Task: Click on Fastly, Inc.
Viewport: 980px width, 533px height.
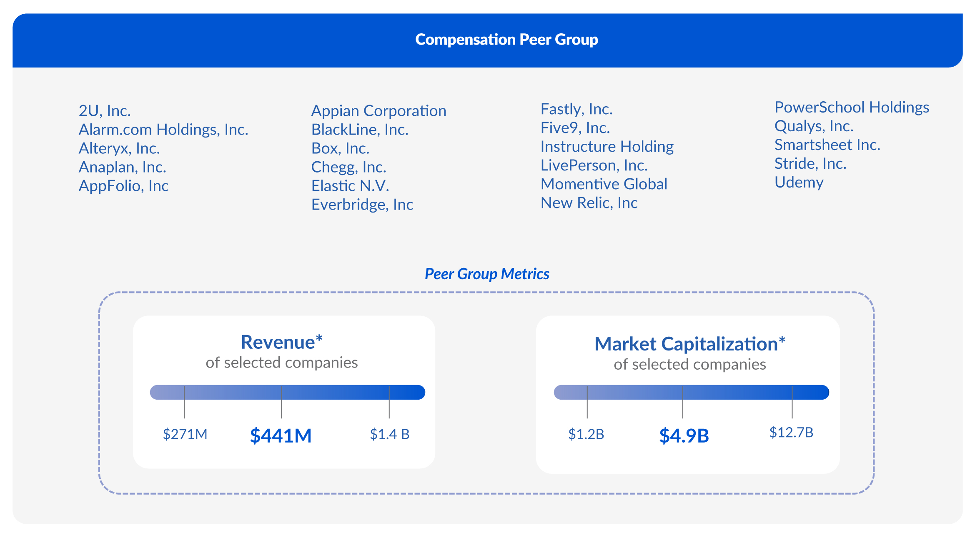Action: click(576, 109)
